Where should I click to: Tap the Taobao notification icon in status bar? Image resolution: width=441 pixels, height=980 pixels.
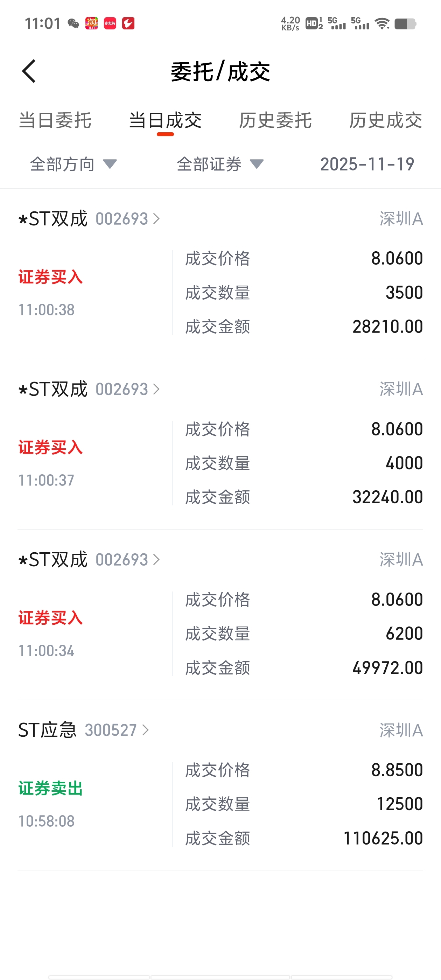click(x=91, y=23)
